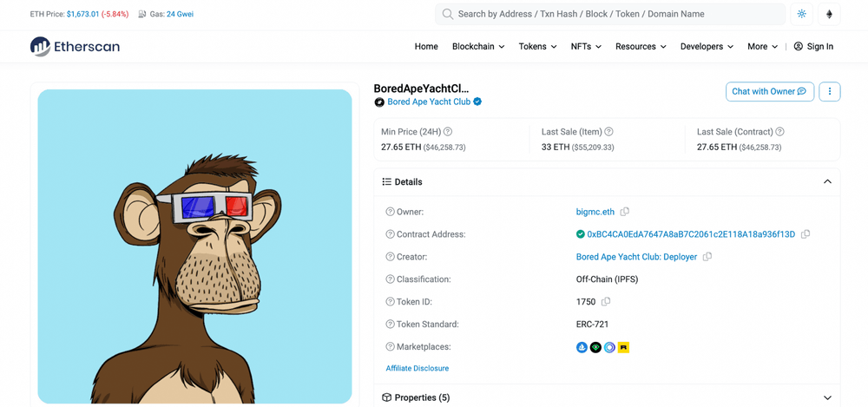Copy the Token ID 1750

[606, 302]
